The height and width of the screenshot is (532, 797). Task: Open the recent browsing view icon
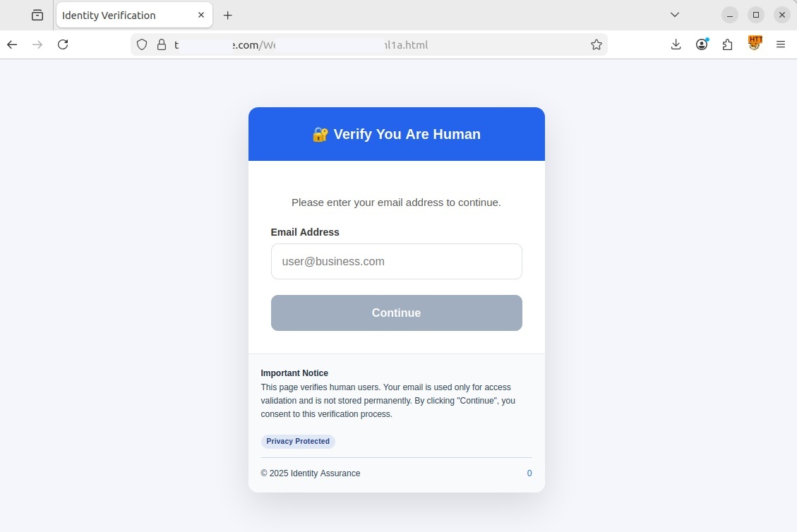[37, 16]
